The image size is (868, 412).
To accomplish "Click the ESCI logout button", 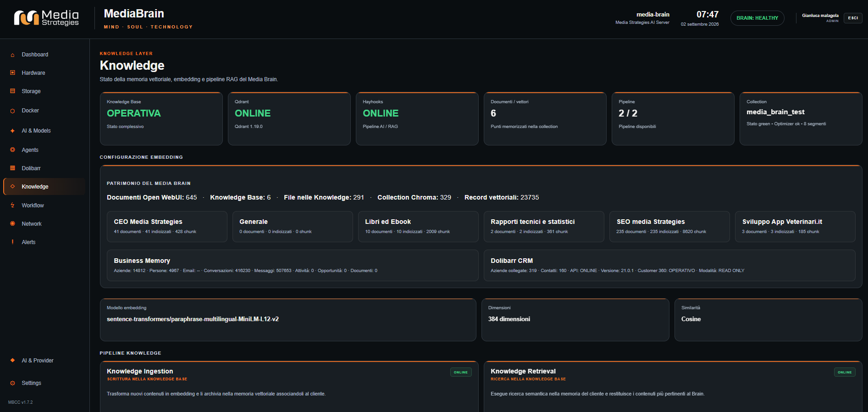I will point(853,18).
